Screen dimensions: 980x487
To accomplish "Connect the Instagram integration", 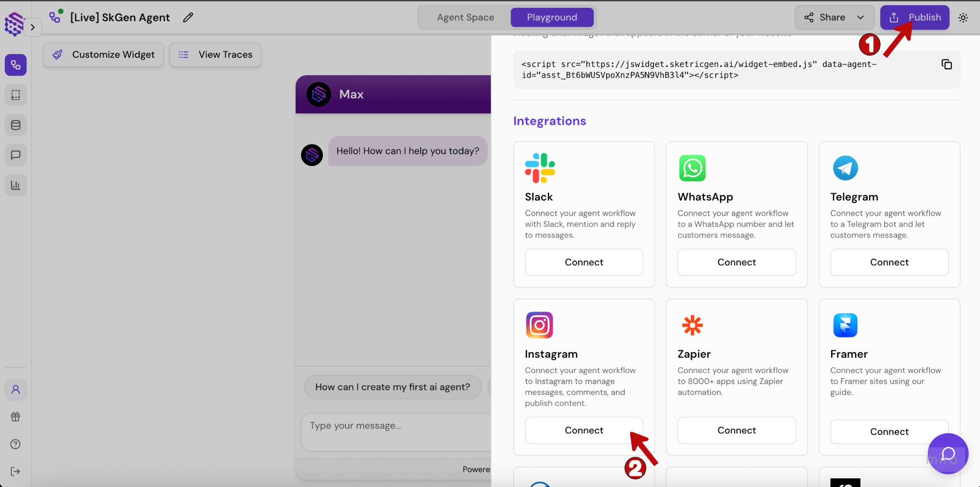I will (x=584, y=430).
